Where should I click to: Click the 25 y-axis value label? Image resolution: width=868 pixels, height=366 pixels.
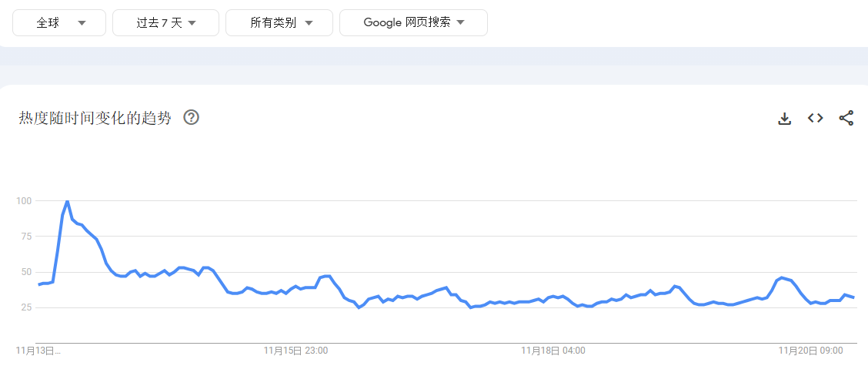pyautogui.click(x=25, y=307)
